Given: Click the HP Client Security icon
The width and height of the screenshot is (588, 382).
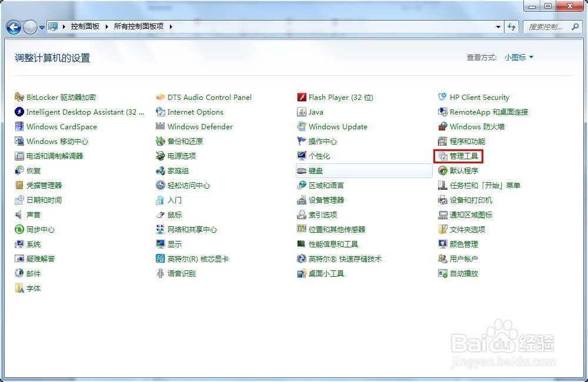Looking at the screenshot, I should 443,97.
